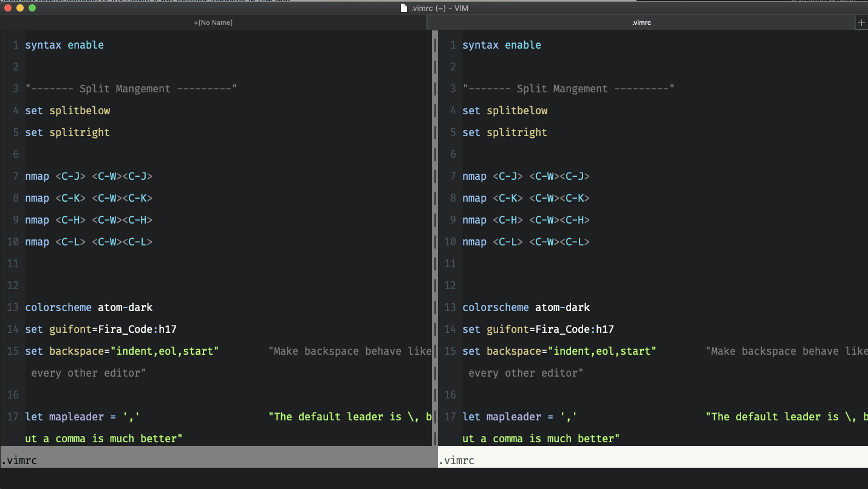Click 'set guifont=Fira_Code:h17' in the right pane
868x489 pixels.
coord(538,329)
